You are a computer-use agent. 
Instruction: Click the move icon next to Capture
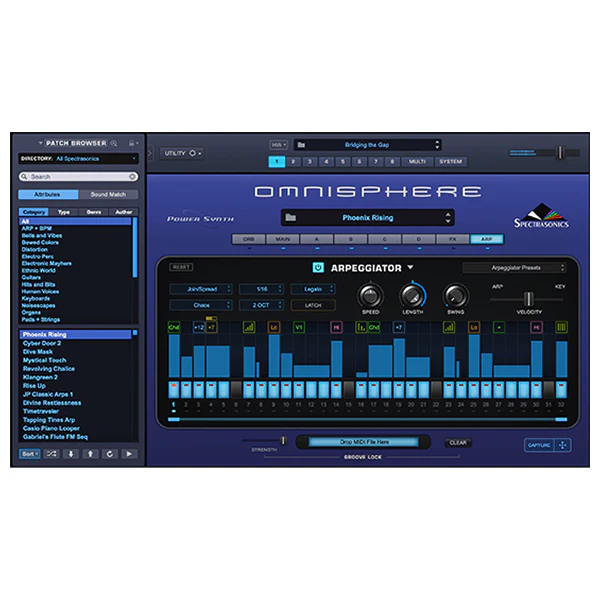(562, 445)
